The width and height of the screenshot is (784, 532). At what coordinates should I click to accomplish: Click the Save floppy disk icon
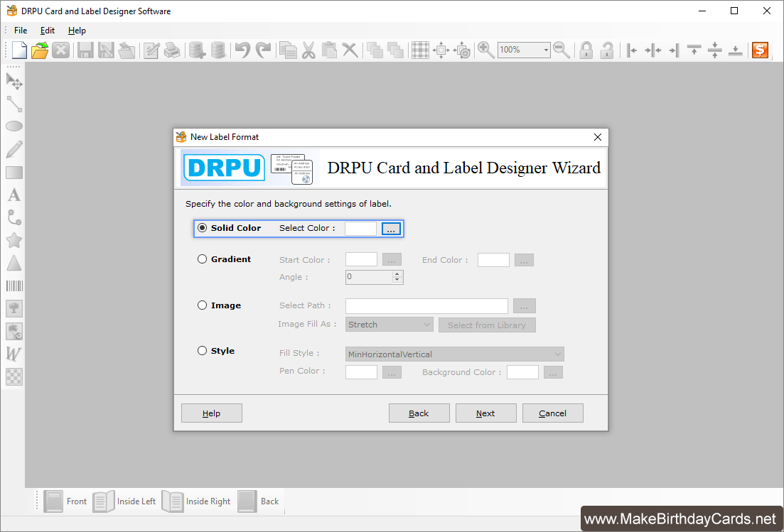[x=85, y=50]
